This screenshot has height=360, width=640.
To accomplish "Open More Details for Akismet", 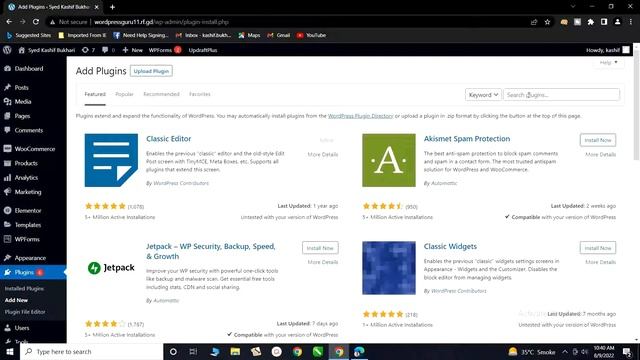I will point(600,155).
